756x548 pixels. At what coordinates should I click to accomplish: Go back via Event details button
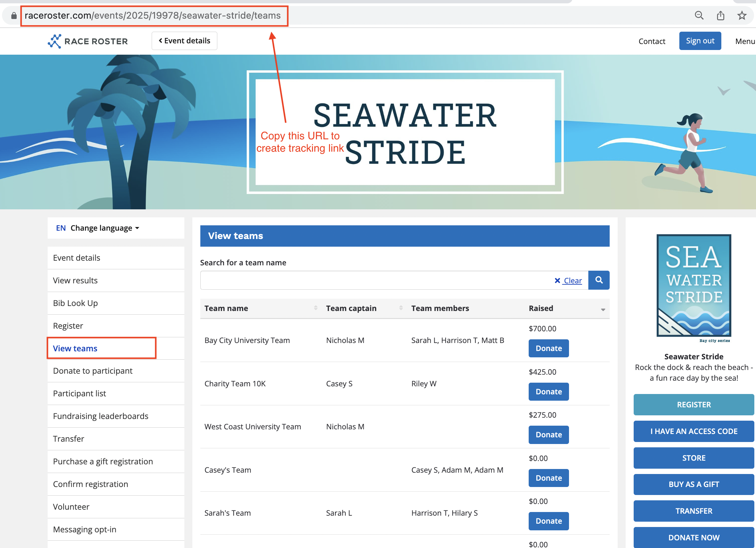184,41
